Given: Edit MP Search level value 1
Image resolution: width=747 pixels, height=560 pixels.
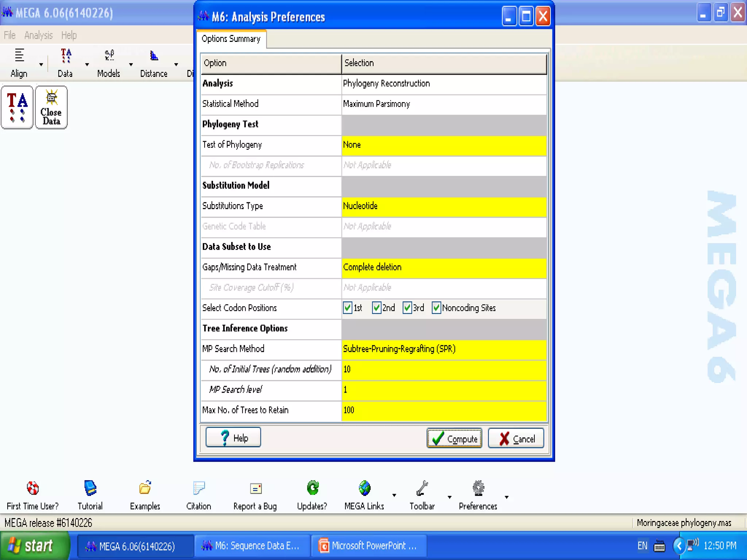Looking at the screenshot, I should tap(444, 390).
